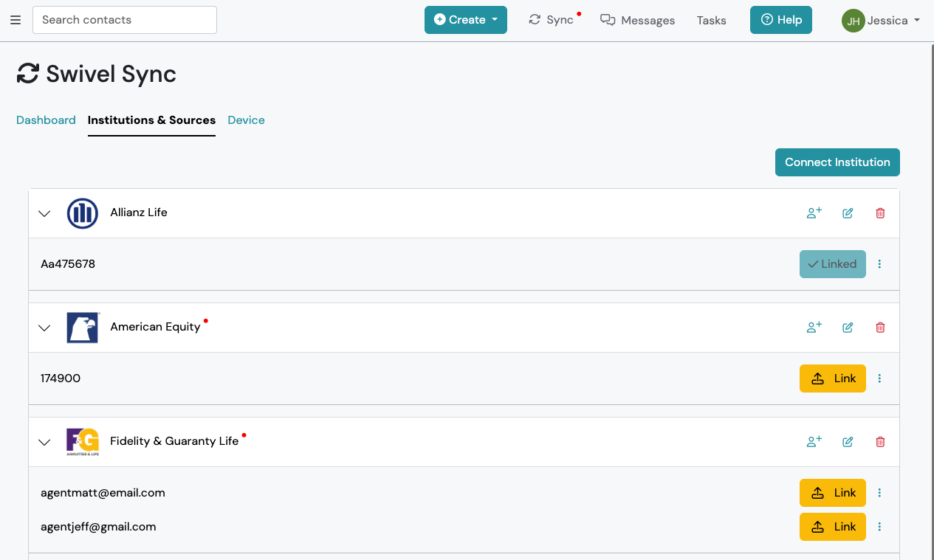Image resolution: width=934 pixels, height=560 pixels.
Task: Click Link for agentmatt@email.com
Action: point(833,493)
